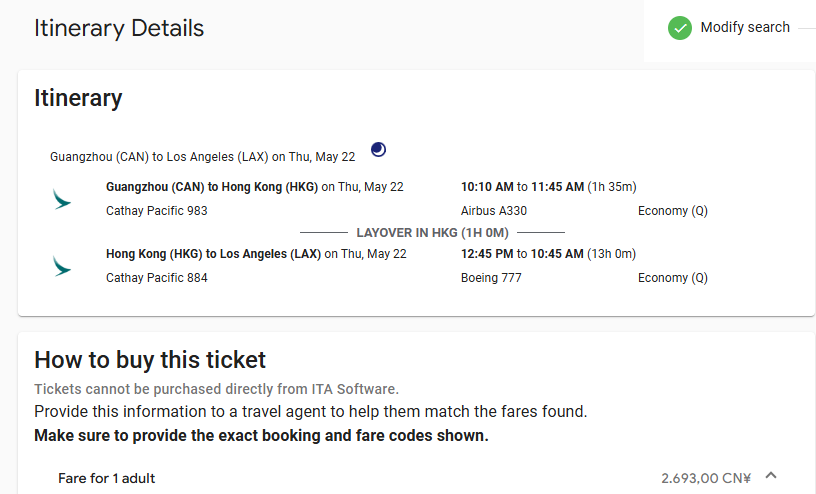Viewport: 816px width, 494px height.
Task: Select the Guangzhou to Hong Kong segment title
Action: click(x=213, y=187)
